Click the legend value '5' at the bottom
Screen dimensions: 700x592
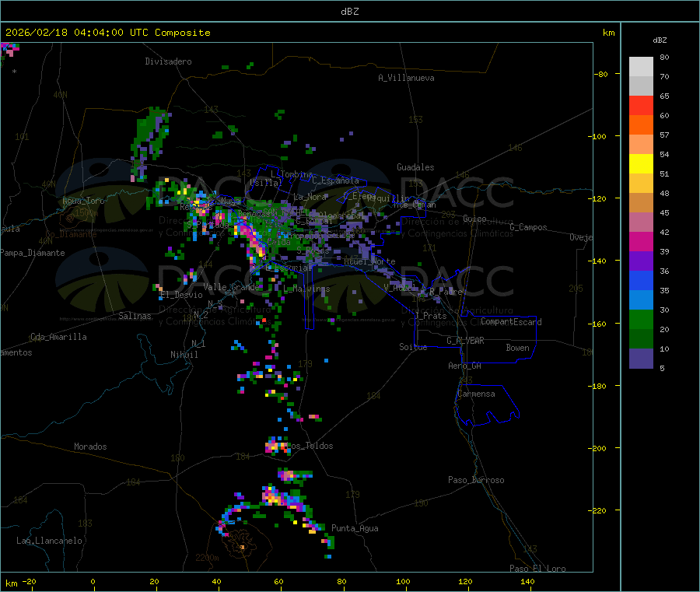662,368
